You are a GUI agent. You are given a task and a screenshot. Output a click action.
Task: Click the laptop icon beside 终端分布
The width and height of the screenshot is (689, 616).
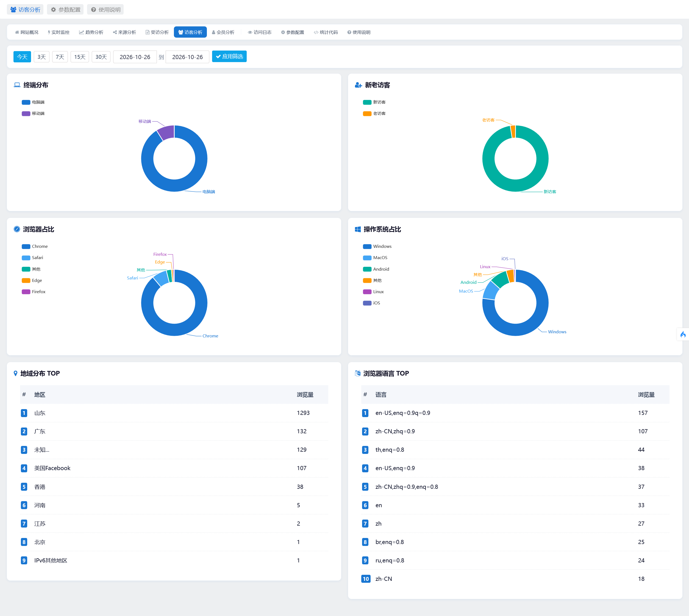pos(17,85)
